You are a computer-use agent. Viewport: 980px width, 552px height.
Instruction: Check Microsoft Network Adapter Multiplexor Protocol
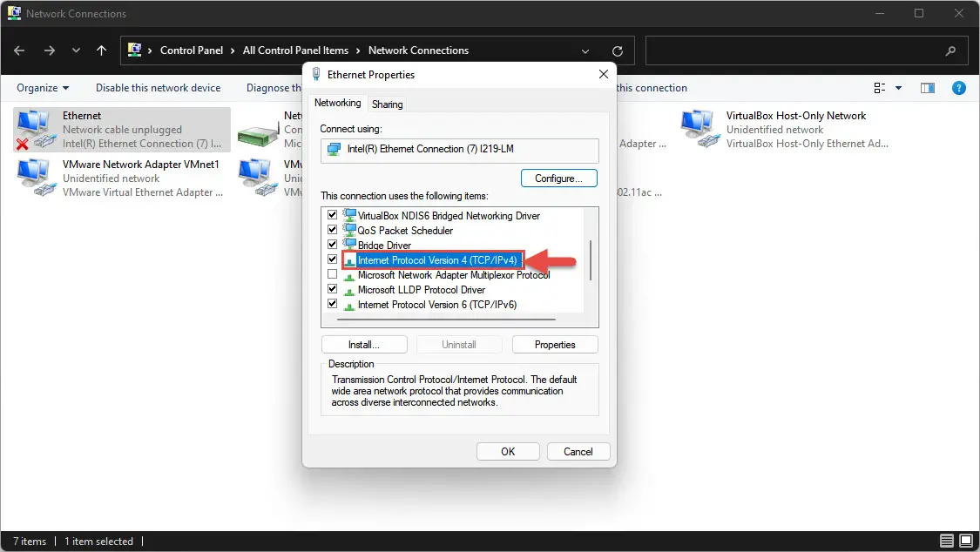click(333, 274)
